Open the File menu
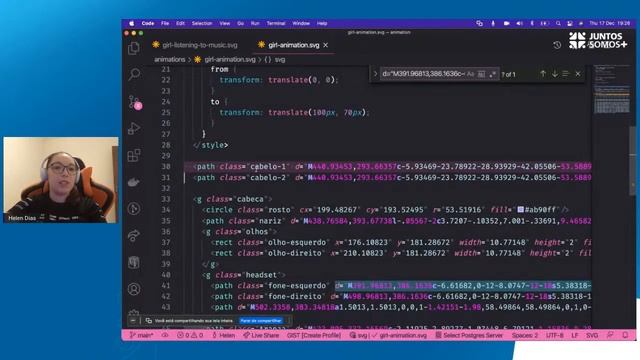Viewport: 640px width, 360px height. click(x=165, y=24)
